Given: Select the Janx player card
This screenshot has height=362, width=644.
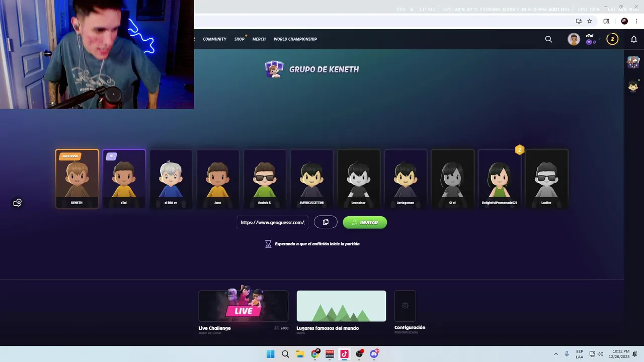Looking at the screenshot, I should pos(218,178).
